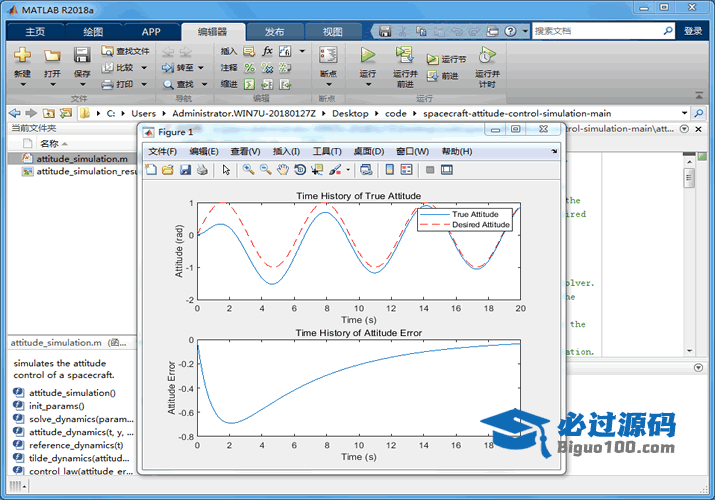Select attitude_simulation.m in file list

82,159
